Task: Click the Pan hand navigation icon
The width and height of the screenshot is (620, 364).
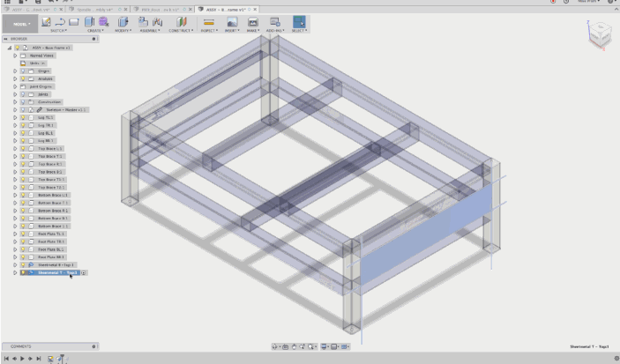Action: (294, 346)
